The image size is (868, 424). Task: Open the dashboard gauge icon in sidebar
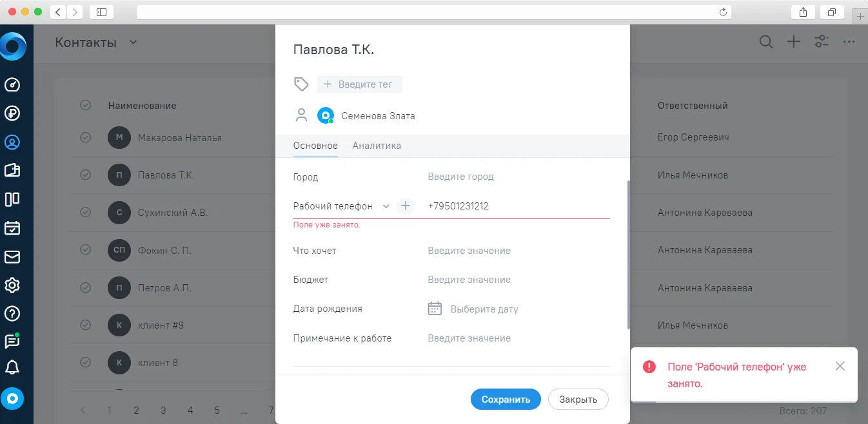point(12,84)
